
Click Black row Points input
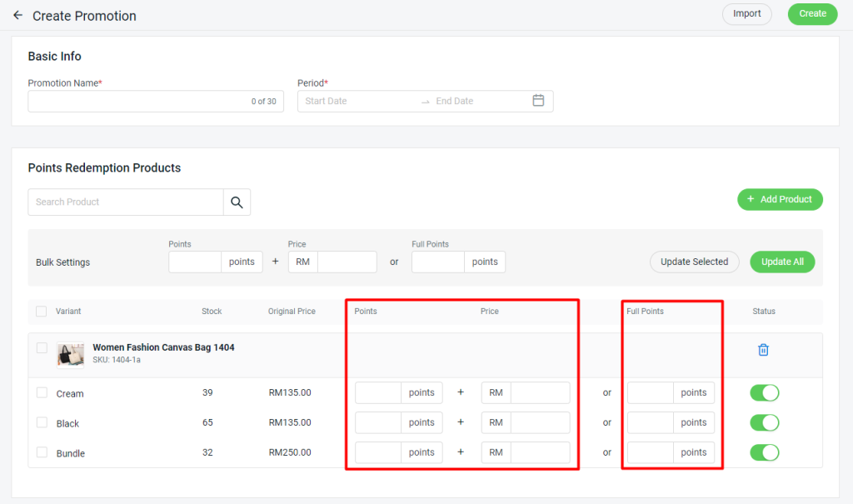(378, 422)
